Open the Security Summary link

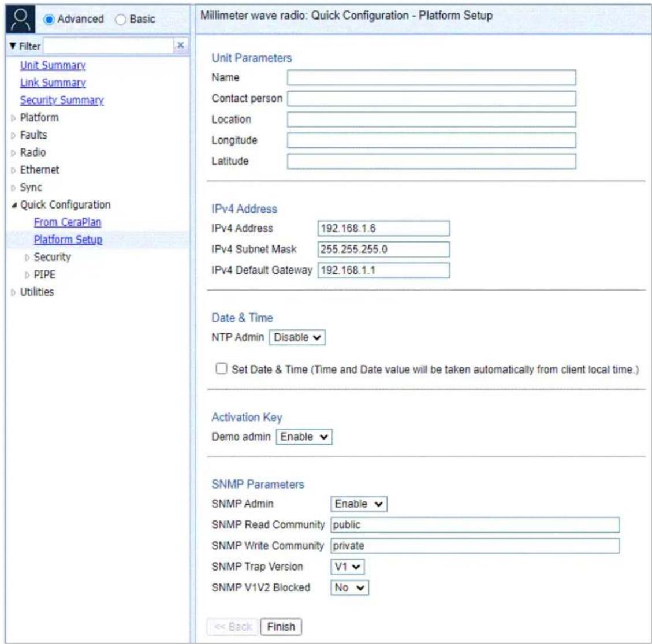62,100
